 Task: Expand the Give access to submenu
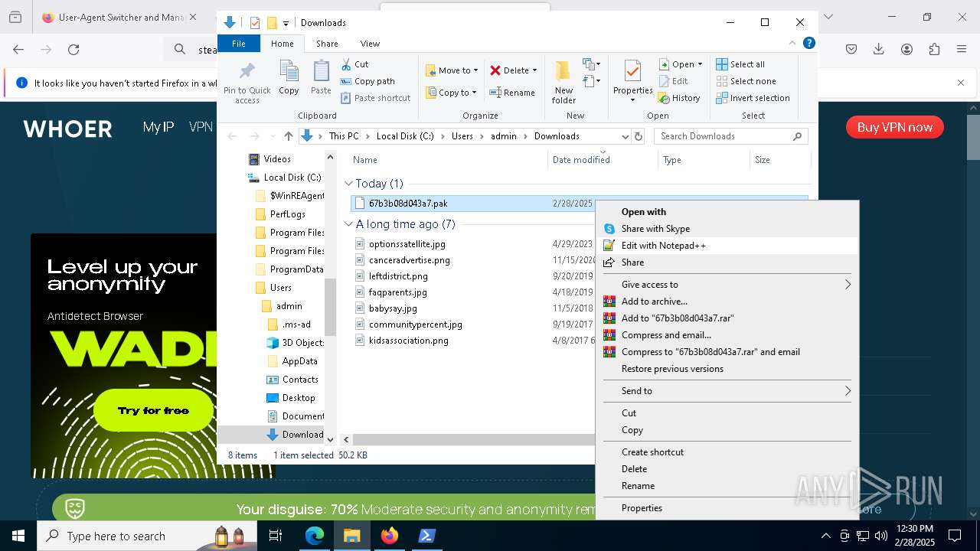tap(727, 285)
